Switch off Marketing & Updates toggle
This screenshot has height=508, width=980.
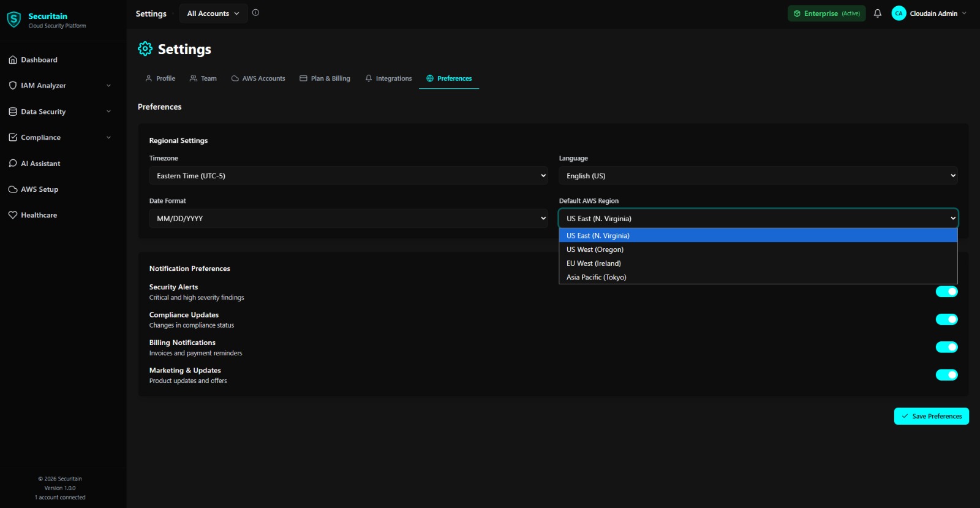pyautogui.click(x=946, y=375)
